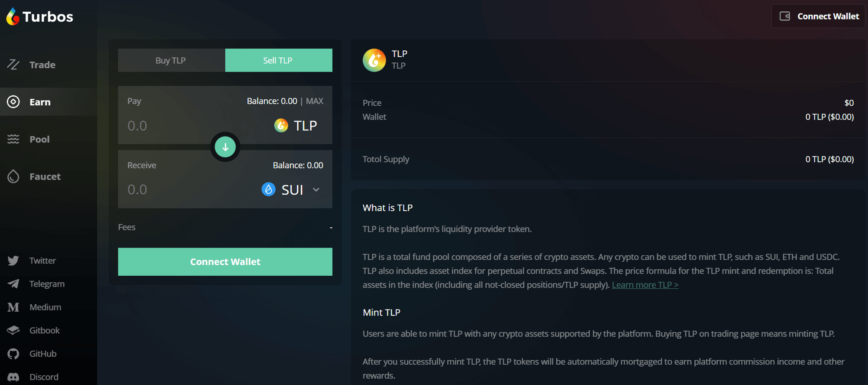Click MAX to fill balance
The width and height of the screenshot is (868, 385).
[x=315, y=101]
